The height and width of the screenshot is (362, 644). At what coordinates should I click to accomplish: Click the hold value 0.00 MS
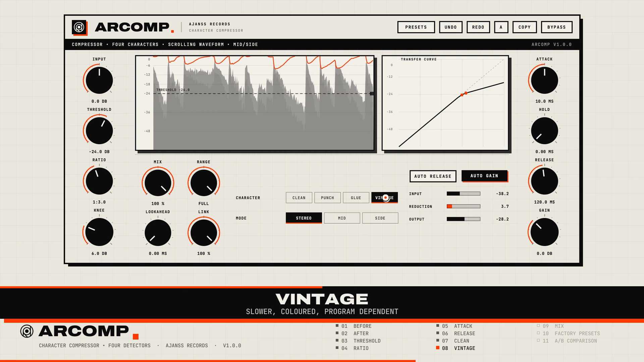(544, 152)
